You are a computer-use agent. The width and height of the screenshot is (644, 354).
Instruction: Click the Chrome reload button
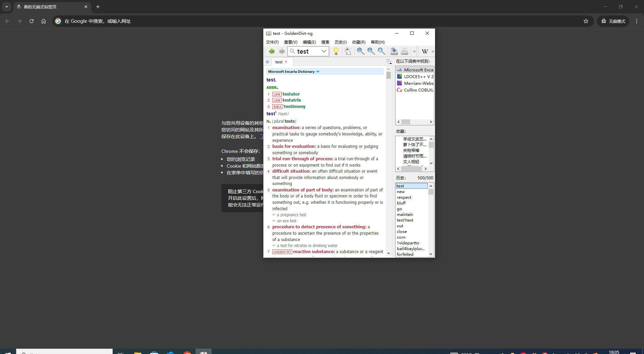pos(32,21)
